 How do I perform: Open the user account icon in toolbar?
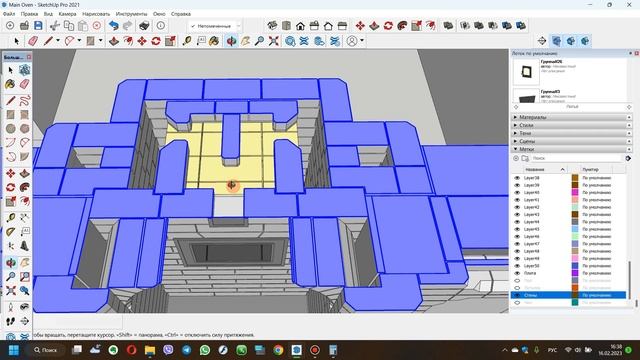[352, 41]
